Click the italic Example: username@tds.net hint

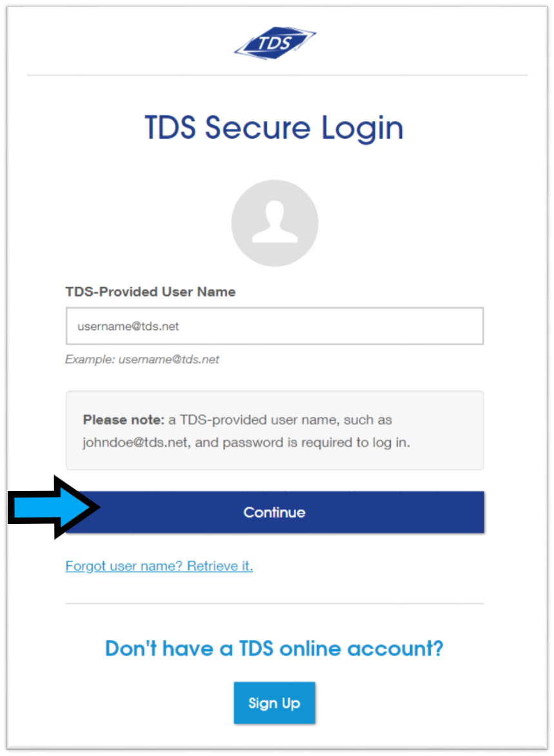(x=142, y=359)
